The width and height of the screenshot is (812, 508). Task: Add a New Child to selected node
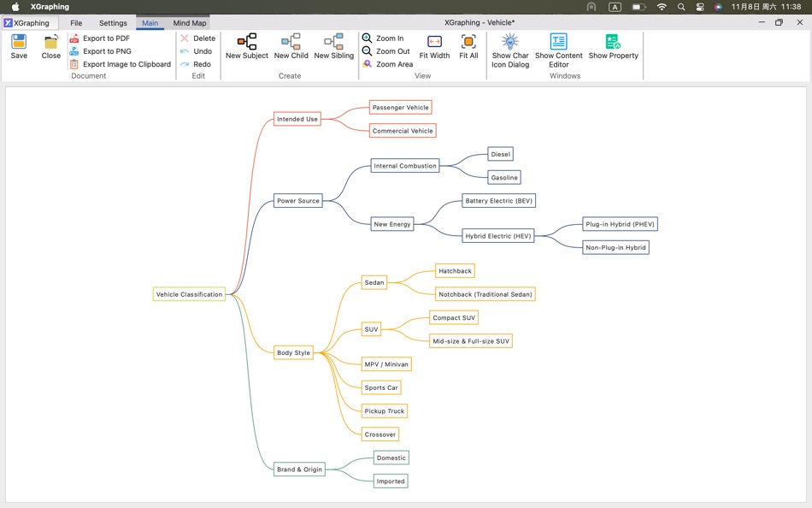291,47
